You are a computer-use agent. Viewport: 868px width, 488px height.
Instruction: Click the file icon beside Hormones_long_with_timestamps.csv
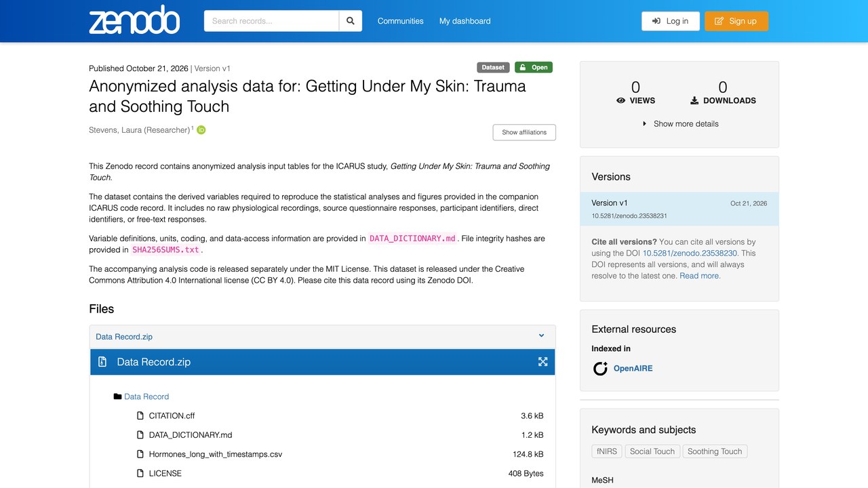point(140,454)
